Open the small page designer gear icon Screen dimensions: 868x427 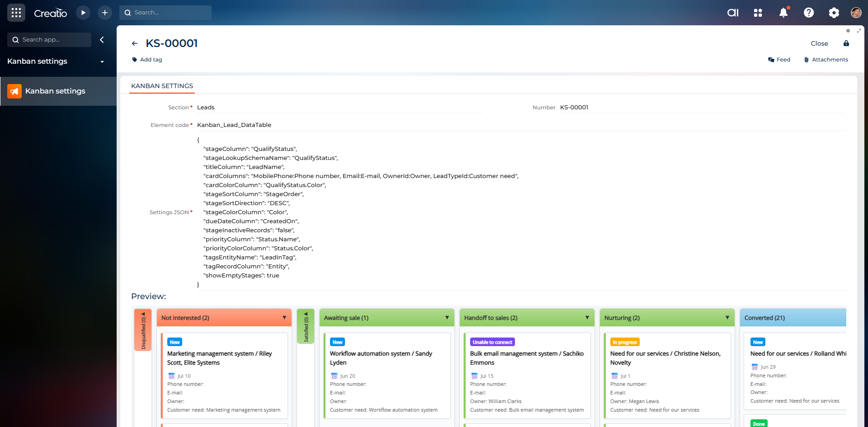pos(848,31)
